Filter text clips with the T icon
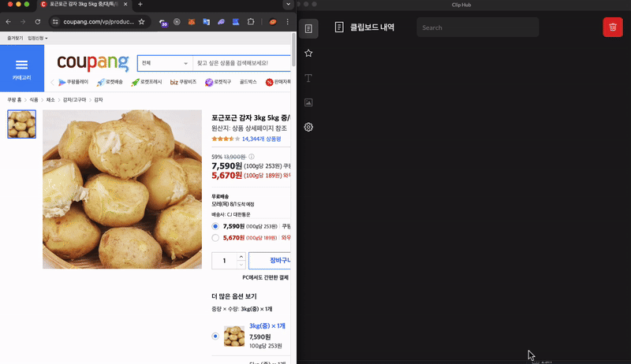Image resolution: width=631 pixels, height=364 pixels. pyautogui.click(x=308, y=78)
